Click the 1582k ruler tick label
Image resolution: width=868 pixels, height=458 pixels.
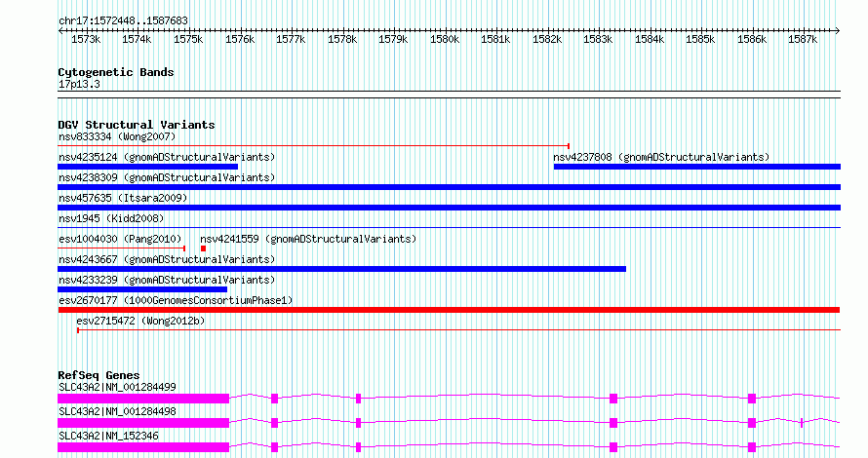tap(547, 39)
